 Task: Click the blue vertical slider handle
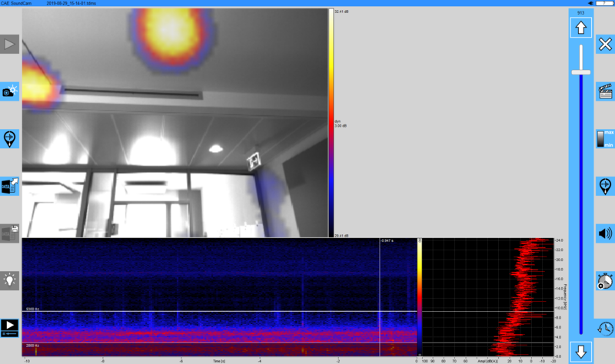pos(580,71)
